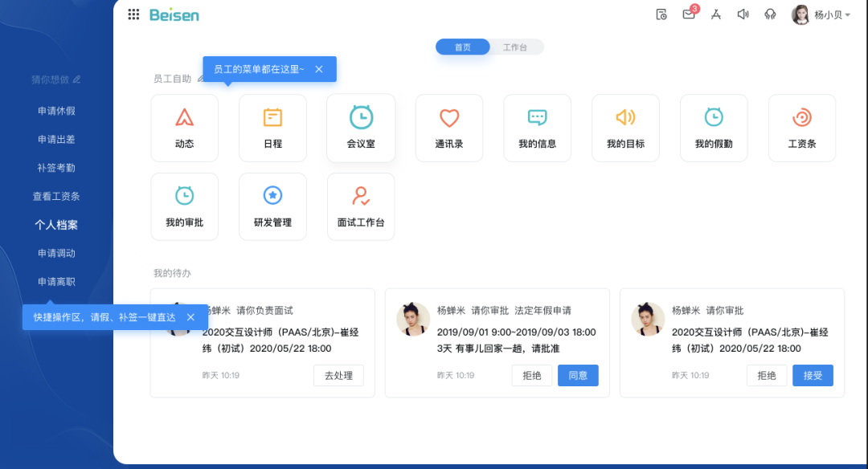
Task: Open the app grid launcher icon
Action: tap(133, 14)
